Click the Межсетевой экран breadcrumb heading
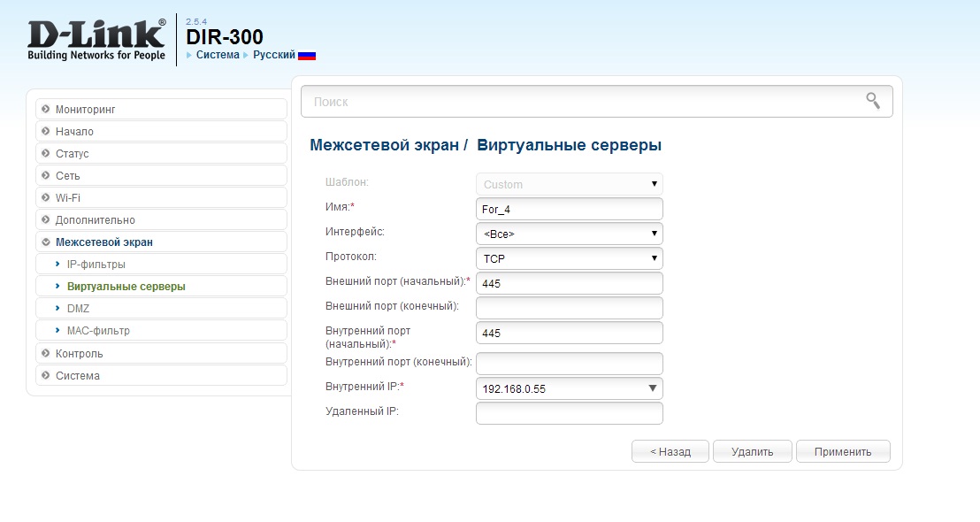 pos(385,145)
